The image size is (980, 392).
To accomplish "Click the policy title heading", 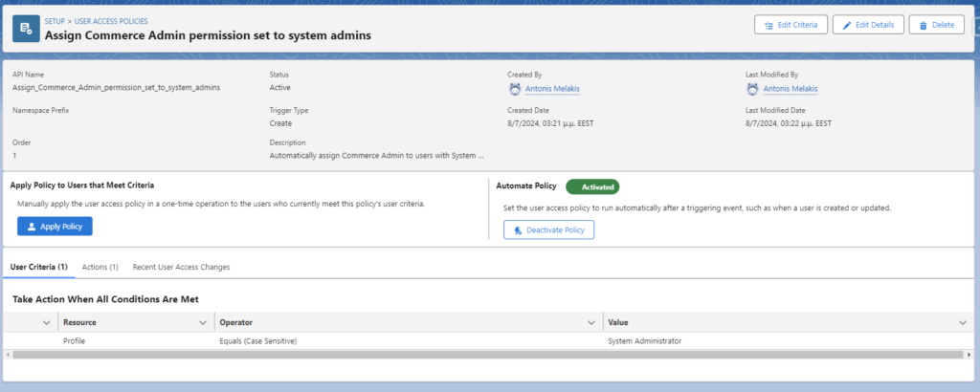I will click(208, 35).
